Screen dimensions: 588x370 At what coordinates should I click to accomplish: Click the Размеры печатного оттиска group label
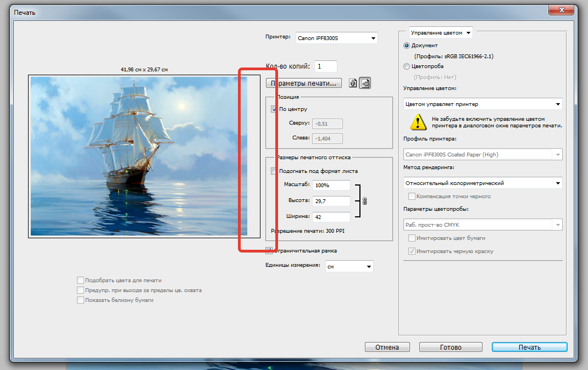coord(313,158)
